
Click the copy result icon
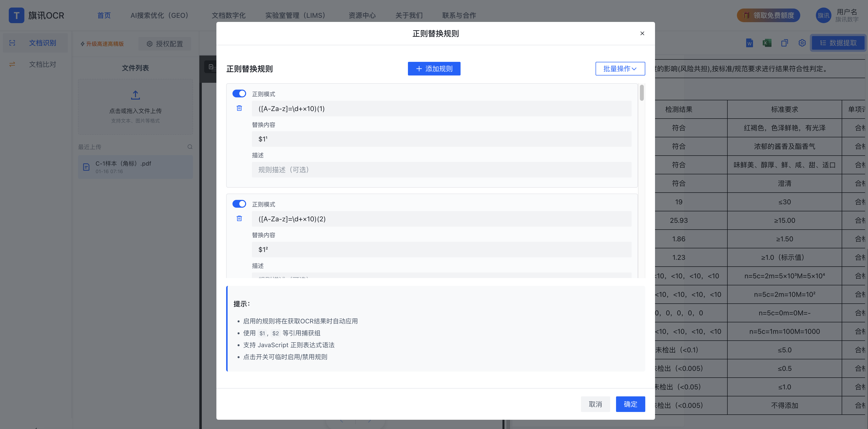tap(784, 43)
